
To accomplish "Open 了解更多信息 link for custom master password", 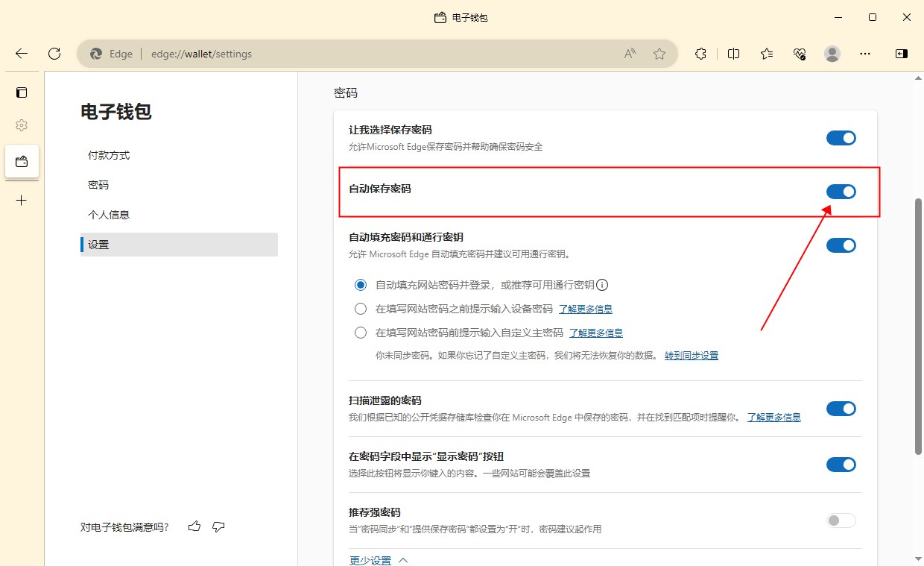I will 596,333.
